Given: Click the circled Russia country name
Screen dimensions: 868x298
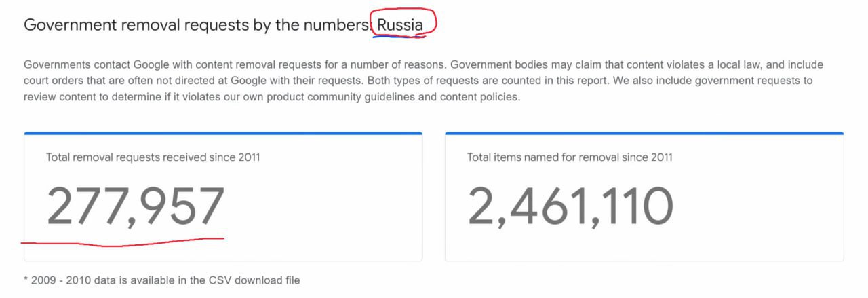Looking at the screenshot, I should pyautogui.click(x=400, y=25).
